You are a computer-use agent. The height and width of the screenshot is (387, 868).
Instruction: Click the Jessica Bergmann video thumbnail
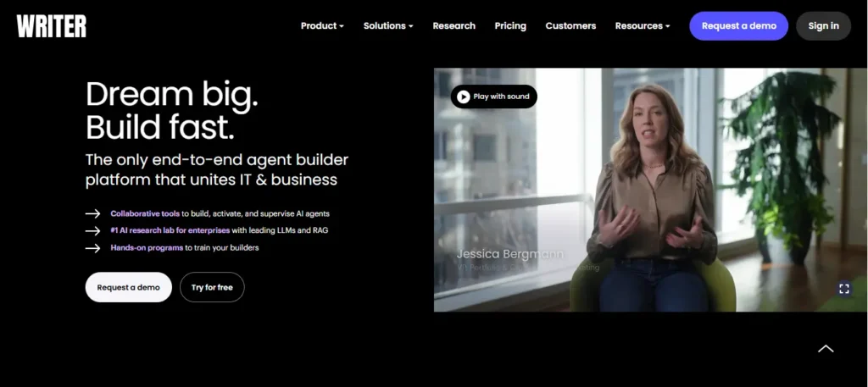tap(650, 190)
